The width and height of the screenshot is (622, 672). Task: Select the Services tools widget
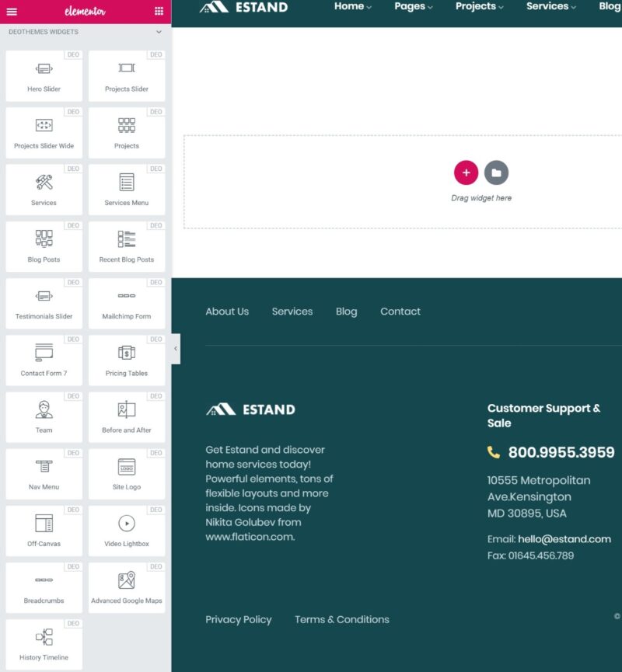pyautogui.click(x=44, y=190)
